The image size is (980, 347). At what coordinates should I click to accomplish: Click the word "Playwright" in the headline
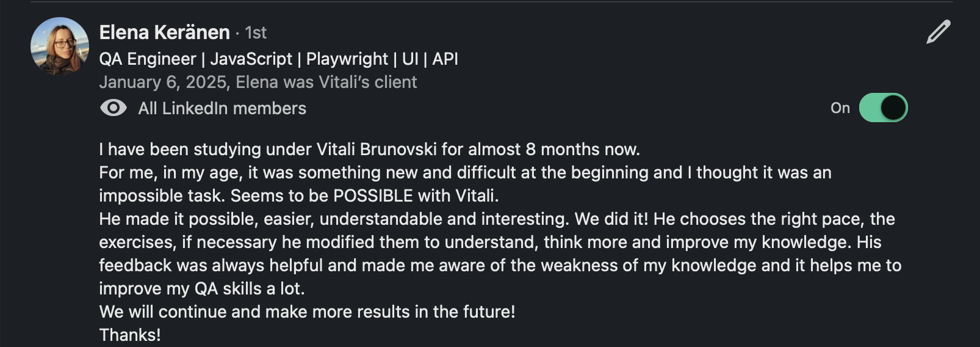pos(347,59)
